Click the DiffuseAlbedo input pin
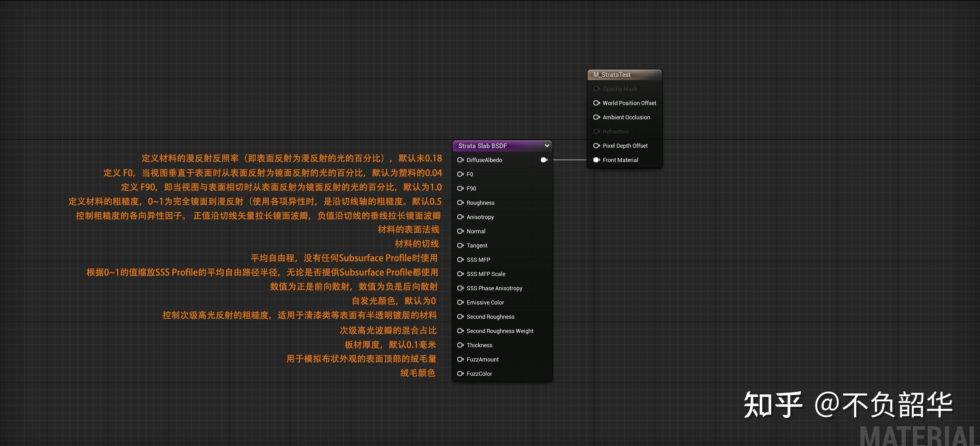The image size is (980, 446). pyautogui.click(x=460, y=160)
